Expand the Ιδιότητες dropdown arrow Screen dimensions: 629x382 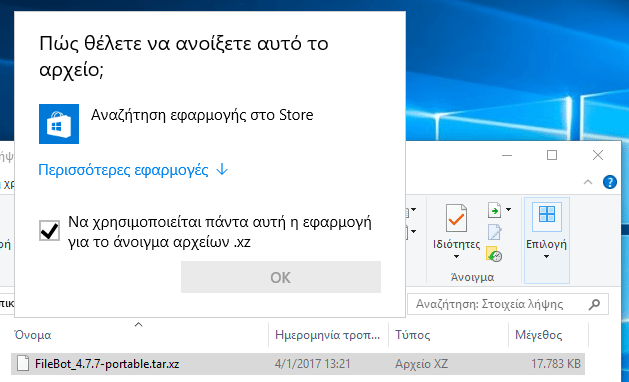pos(456,257)
